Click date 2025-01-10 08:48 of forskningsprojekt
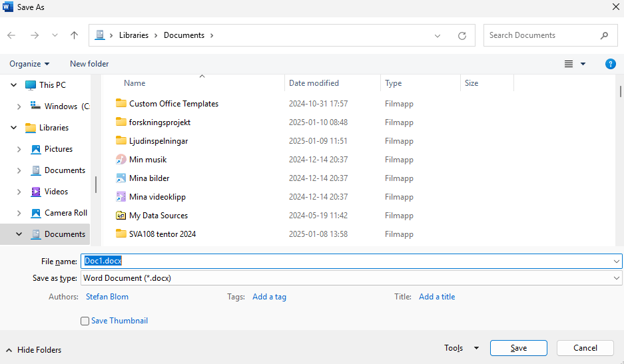Image resolution: width=624 pixels, height=364 pixels. (318, 122)
